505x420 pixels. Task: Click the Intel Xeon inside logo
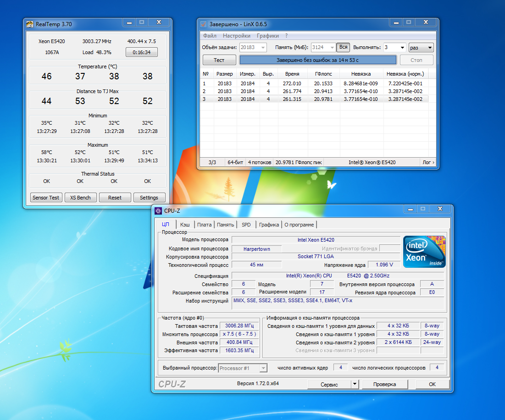[424, 252]
